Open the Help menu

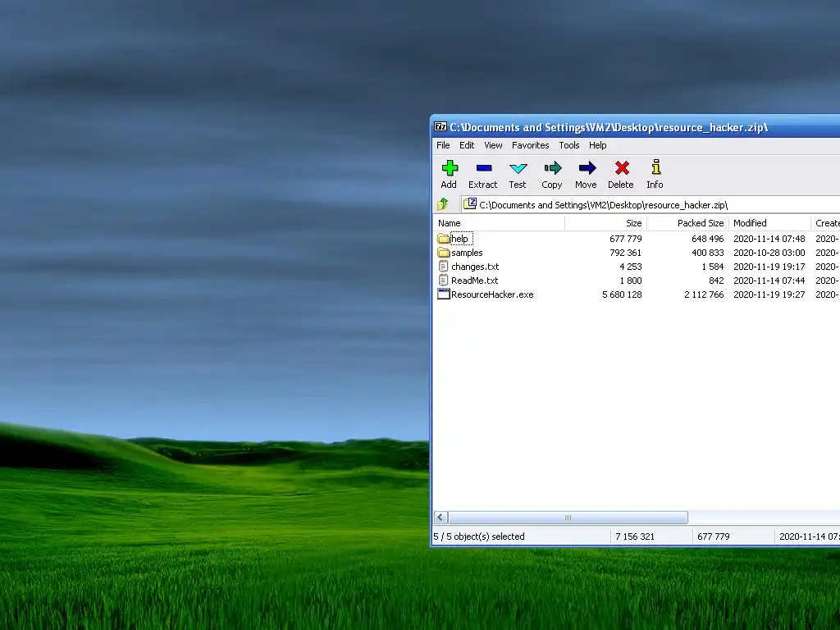pos(598,145)
